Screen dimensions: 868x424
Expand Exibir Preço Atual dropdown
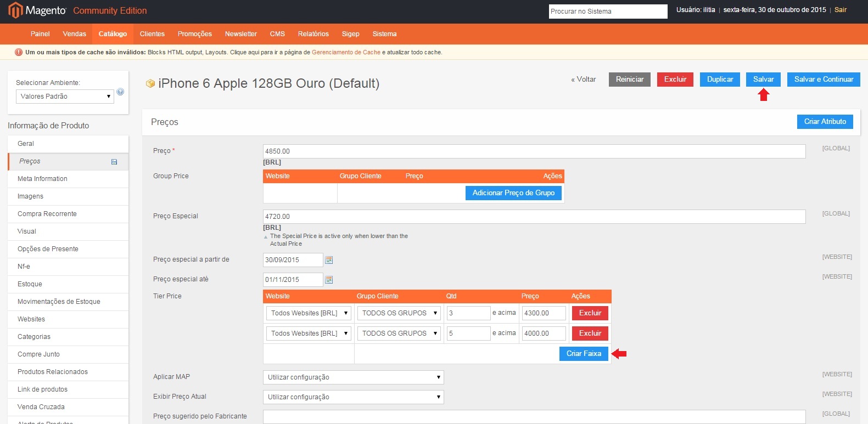[354, 397]
